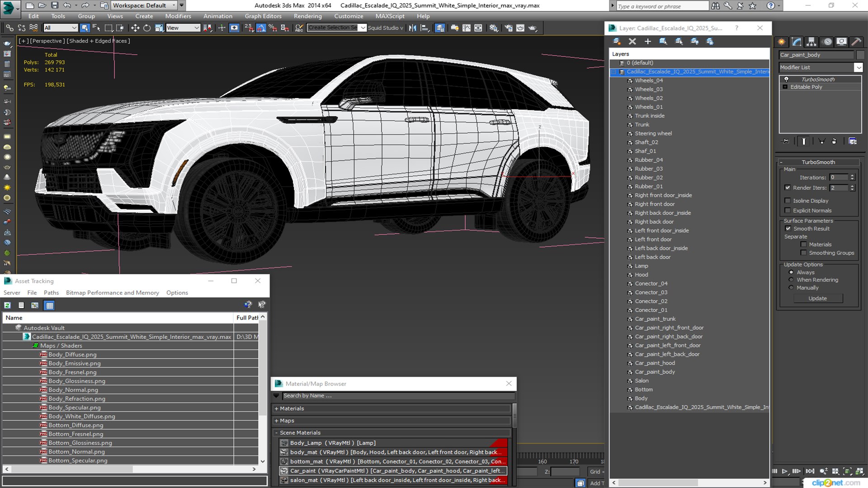Screen dimensions: 868x488
Task: Expand the Editable Poly sub-object tree
Action: (x=785, y=87)
